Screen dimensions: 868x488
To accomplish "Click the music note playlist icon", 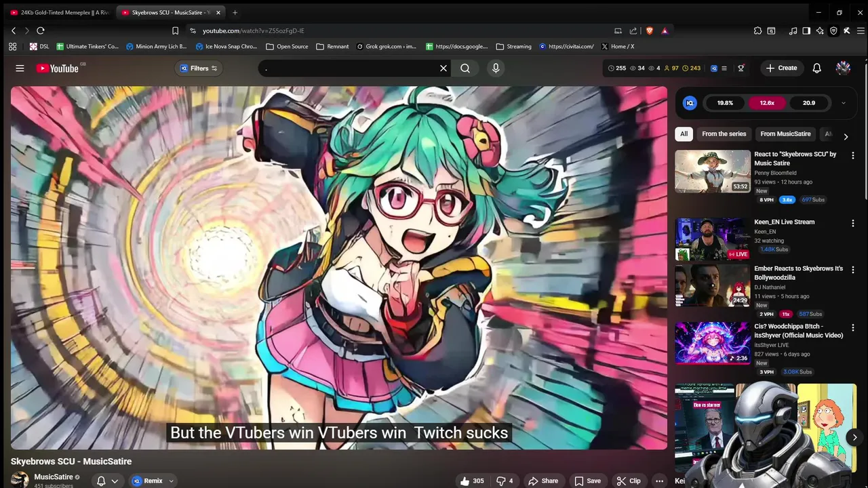I will [793, 30].
